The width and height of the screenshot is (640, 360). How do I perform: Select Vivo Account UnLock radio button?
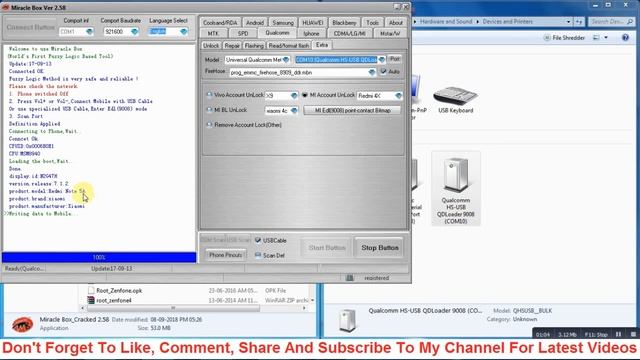(209, 95)
